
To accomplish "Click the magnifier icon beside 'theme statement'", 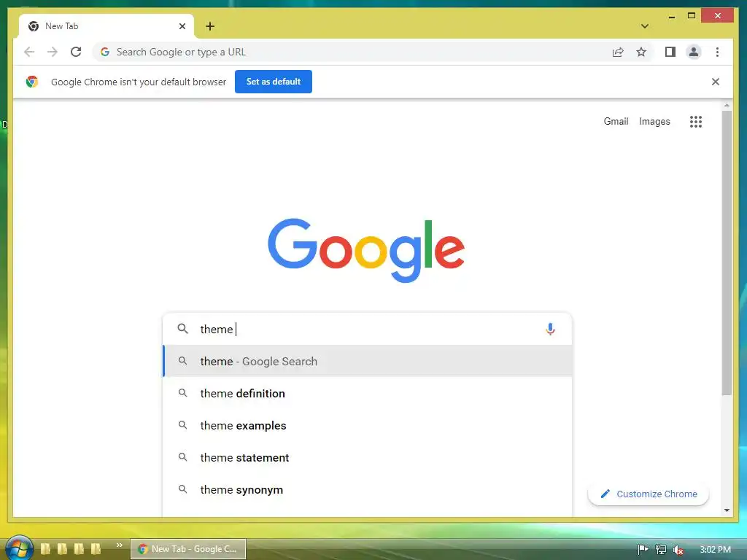I will tap(182, 457).
